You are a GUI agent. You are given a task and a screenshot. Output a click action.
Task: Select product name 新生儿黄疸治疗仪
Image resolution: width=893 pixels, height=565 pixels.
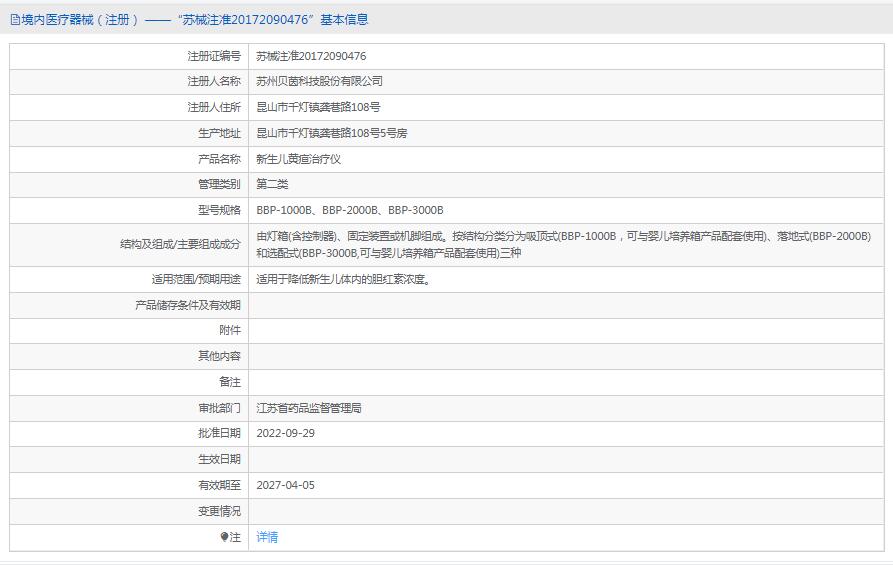(298, 159)
